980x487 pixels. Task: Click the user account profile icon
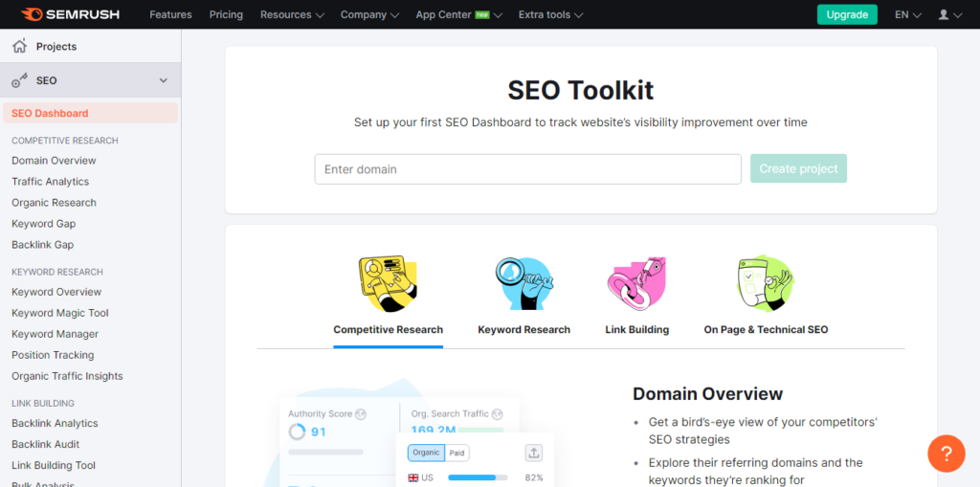pos(944,14)
